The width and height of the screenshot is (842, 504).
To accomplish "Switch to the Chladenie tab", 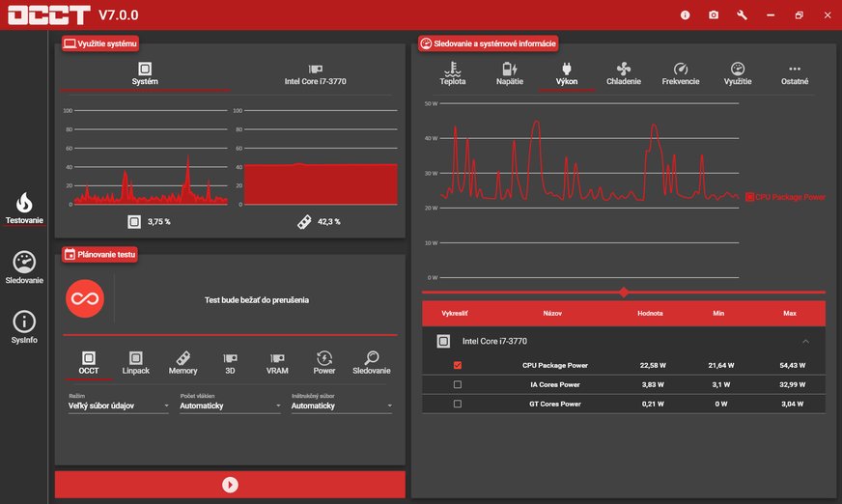I will tap(623, 73).
